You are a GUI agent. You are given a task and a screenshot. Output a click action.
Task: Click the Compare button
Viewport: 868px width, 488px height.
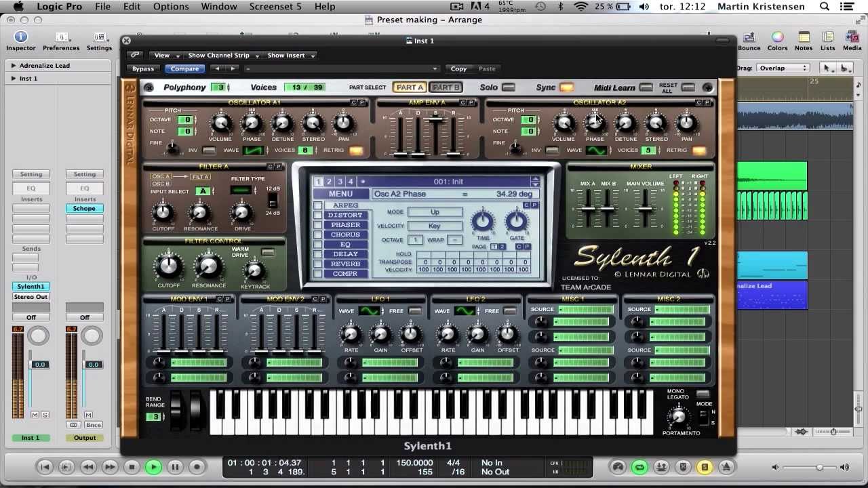tap(184, 68)
